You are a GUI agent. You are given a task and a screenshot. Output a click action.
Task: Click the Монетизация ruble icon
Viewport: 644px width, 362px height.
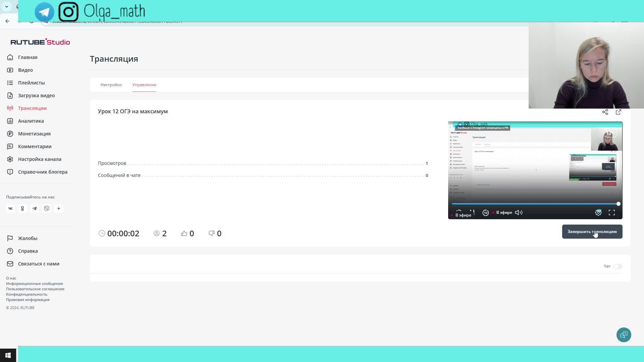10,134
